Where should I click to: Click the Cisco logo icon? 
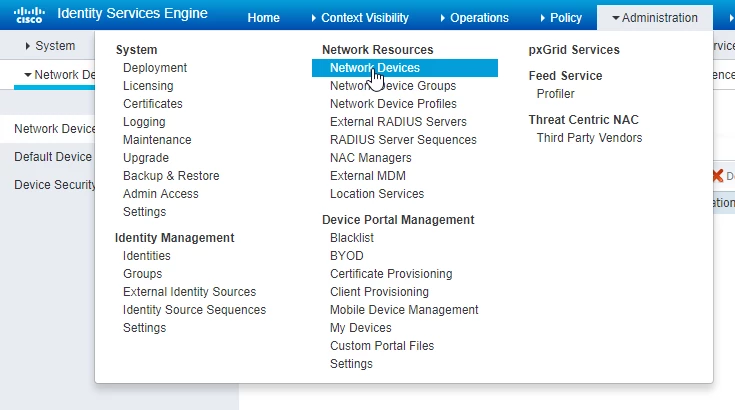[29, 15]
